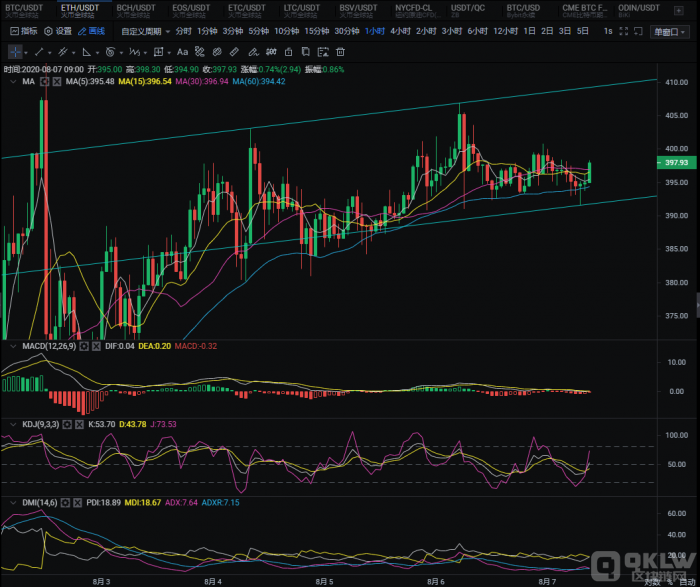Click the 8月 5 date on time axis
The image size is (700, 587).
point(324,582)
